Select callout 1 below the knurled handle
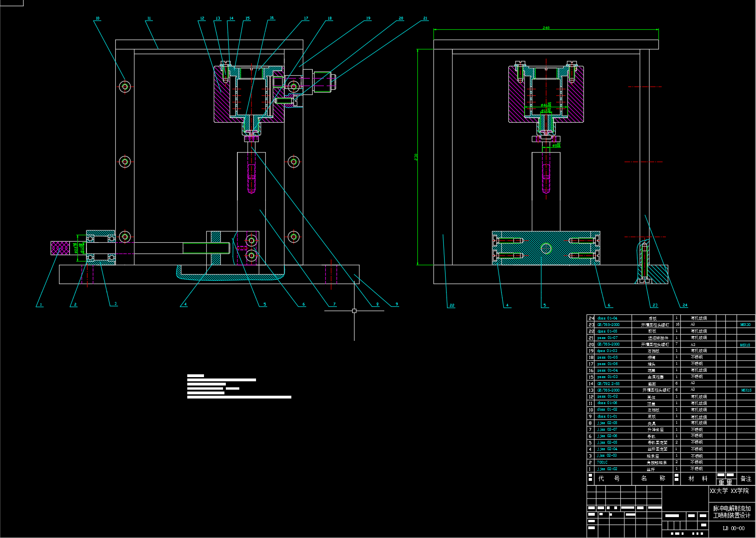 (x=41, y=305)
